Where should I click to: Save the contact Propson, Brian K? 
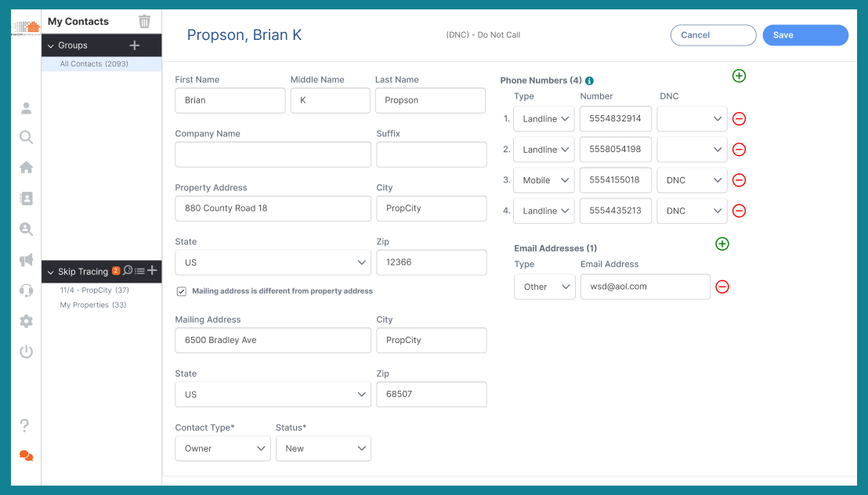click(x=805, y=34)
